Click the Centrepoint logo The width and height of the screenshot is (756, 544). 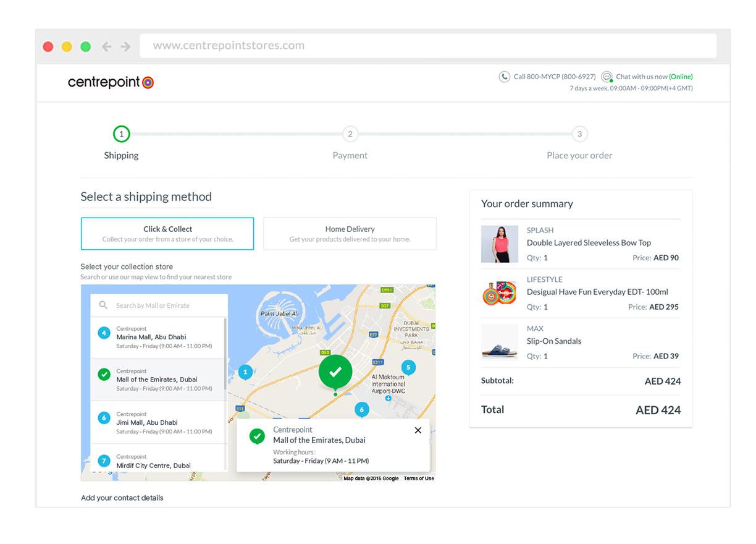(x=111, y=82)
